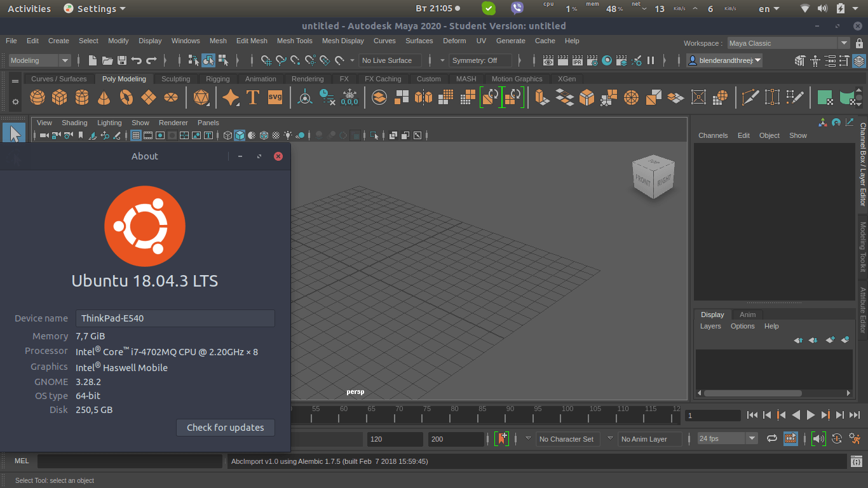Open the Workspace Maya Classic dropdown
The image size is (868, 488).
click(x=789, y=43)
